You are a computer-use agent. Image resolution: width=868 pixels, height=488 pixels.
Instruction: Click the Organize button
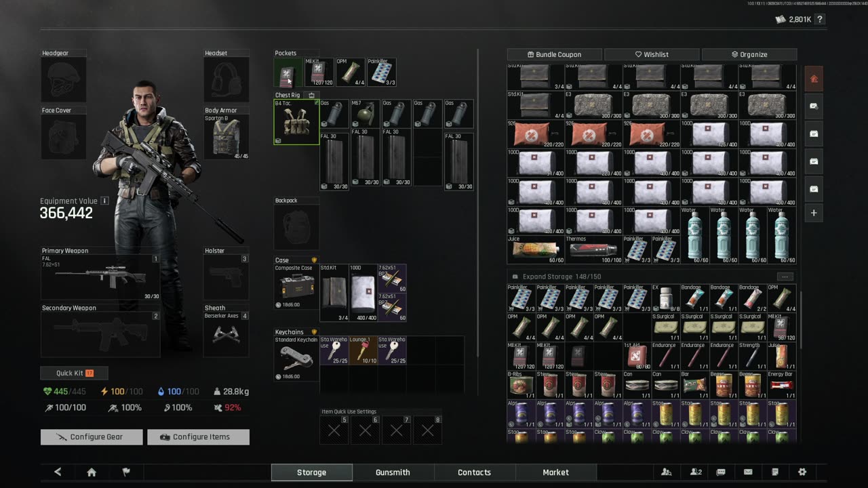point(749,54)
